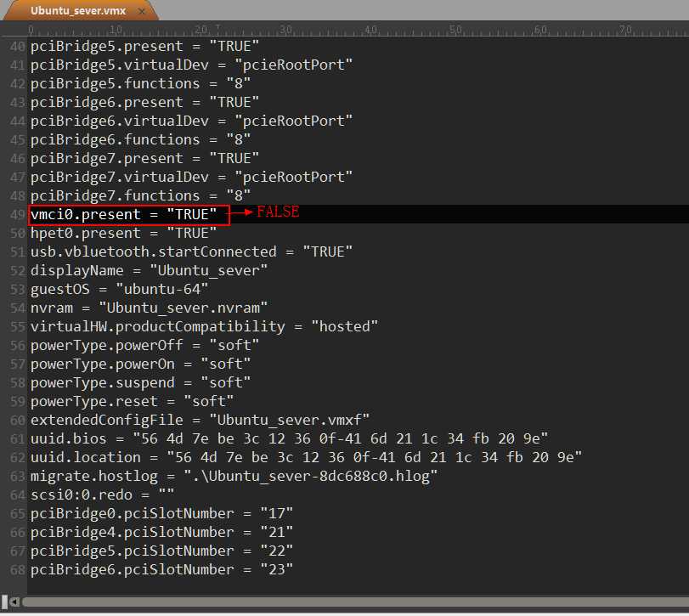Click extendedConfigFile line

200,420
